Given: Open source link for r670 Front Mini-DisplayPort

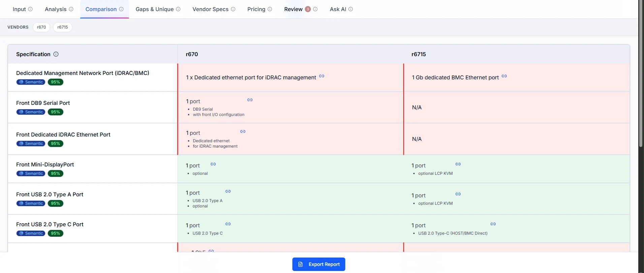Looking at the screenshot, I should pyautogui.click(x=213, y=164).
